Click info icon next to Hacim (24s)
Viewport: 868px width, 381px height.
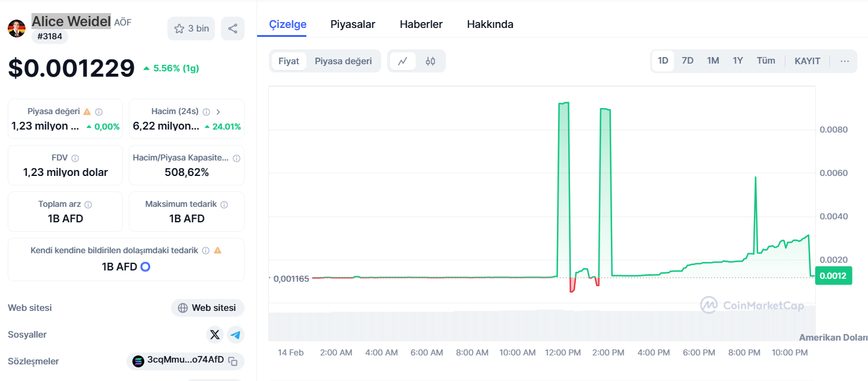(206, 112)
